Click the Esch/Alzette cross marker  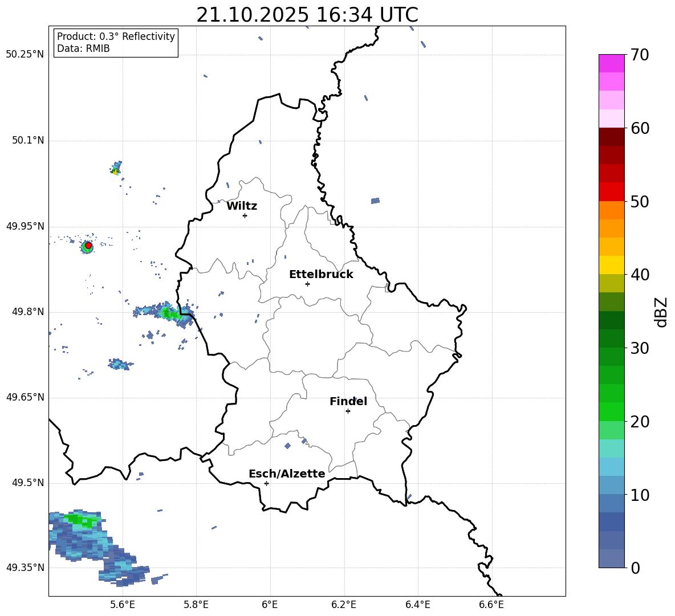(x=266, y=483)
